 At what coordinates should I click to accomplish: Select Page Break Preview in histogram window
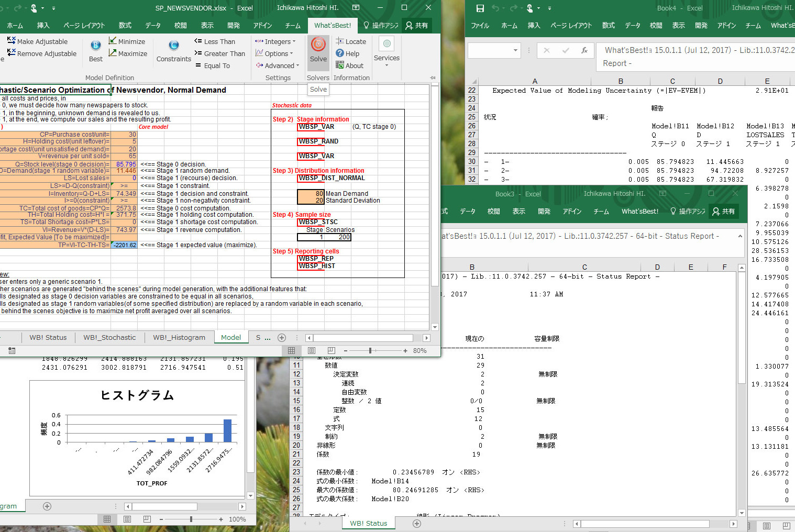tap(147, 519)
